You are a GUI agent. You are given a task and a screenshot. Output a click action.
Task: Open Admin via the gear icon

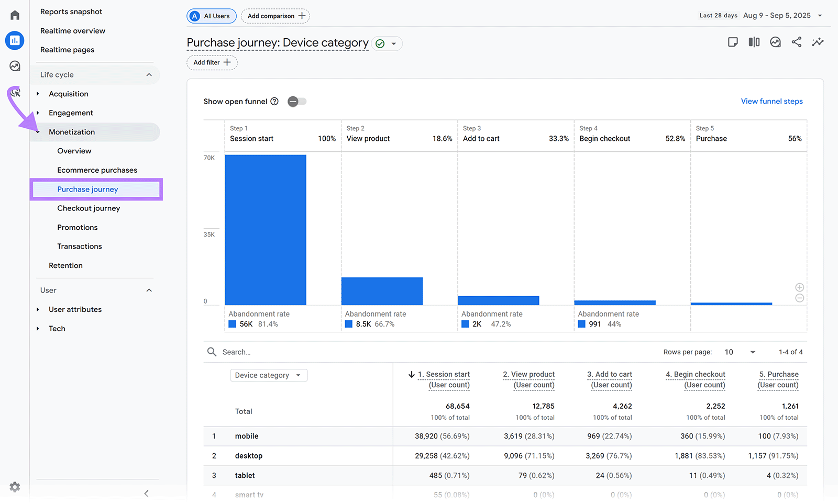(14, 487)
